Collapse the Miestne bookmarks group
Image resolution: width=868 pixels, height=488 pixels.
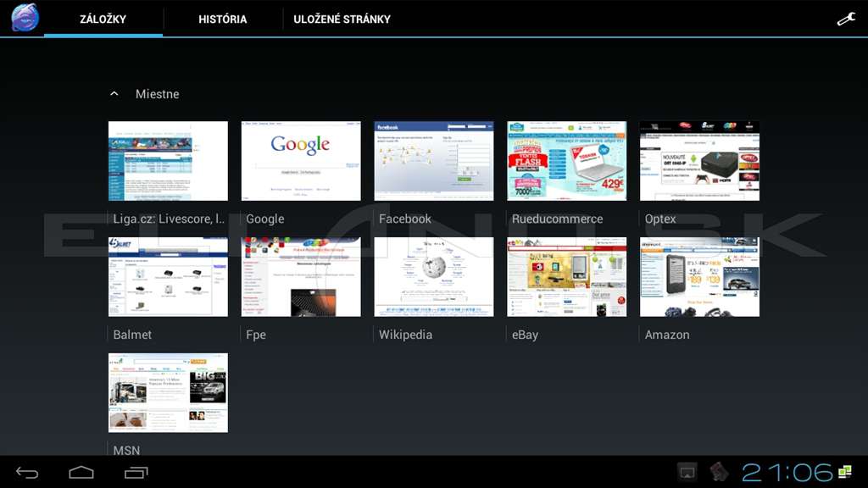114,94
